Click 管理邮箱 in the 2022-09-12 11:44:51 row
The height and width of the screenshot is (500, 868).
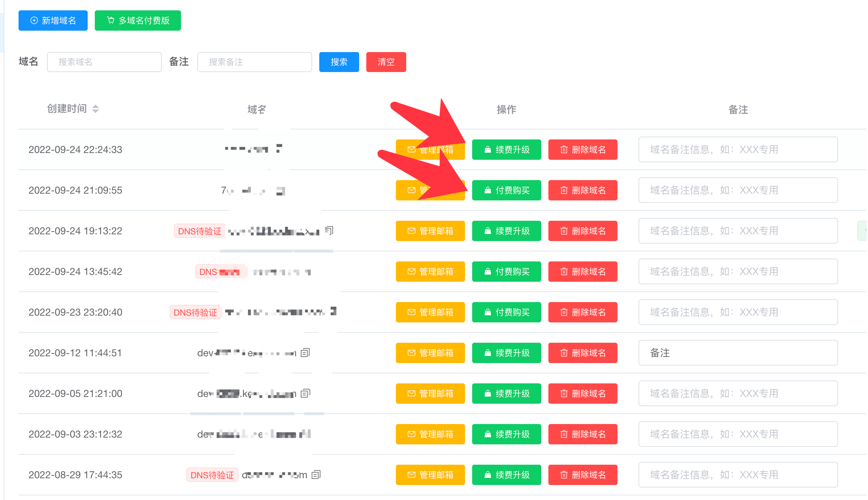coord(430,353)
